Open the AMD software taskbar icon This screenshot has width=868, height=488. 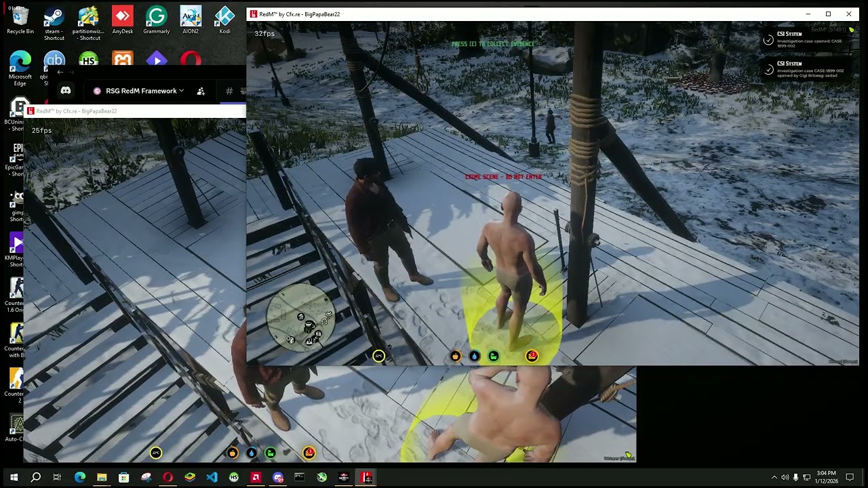point(256,477)
